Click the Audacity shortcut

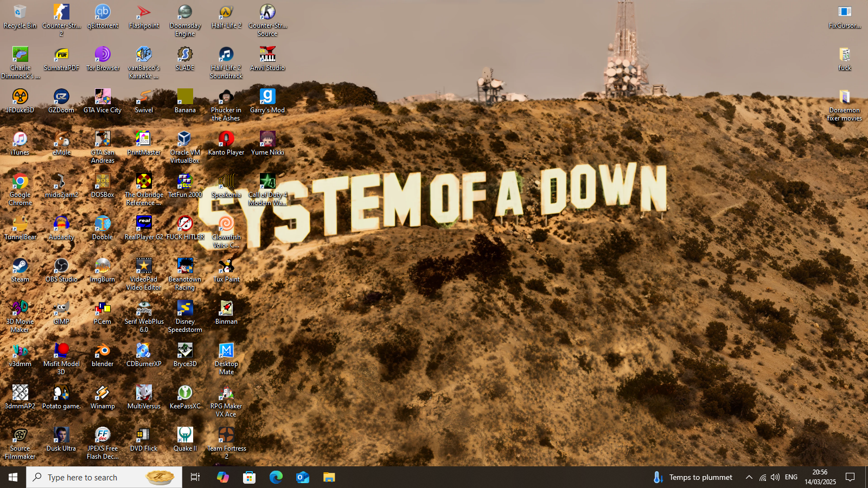[61, 228]
